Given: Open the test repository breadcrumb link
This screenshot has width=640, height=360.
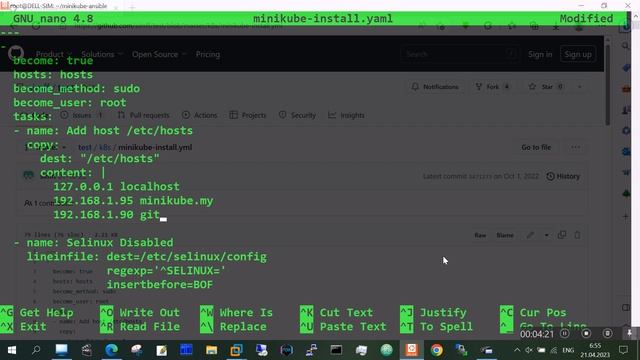Looking at the screenshot, I should 84,147.
